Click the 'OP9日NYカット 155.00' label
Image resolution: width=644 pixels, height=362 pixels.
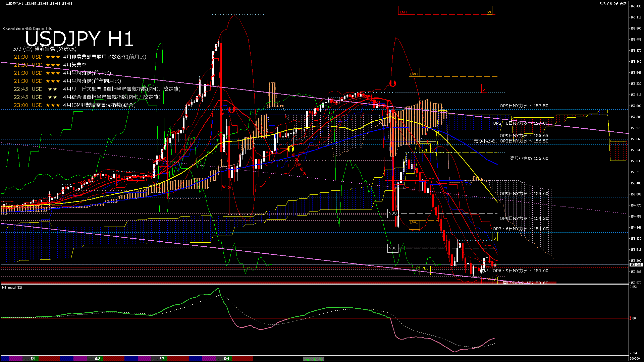(524, 194)
